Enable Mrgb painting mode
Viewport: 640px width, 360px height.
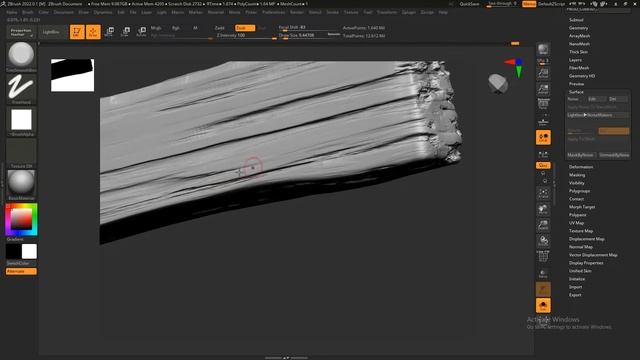click(156, 28)
